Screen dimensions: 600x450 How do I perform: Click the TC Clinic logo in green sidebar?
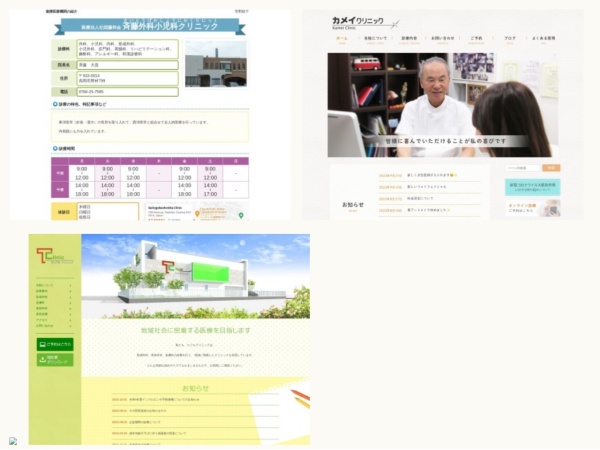pyautogui.click(x=55, y=256)
